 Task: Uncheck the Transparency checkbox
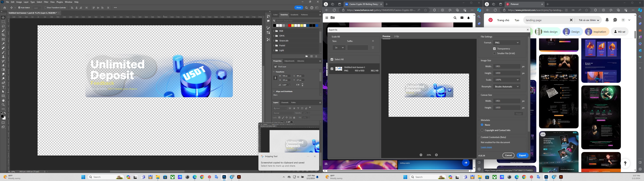[494, 49]
